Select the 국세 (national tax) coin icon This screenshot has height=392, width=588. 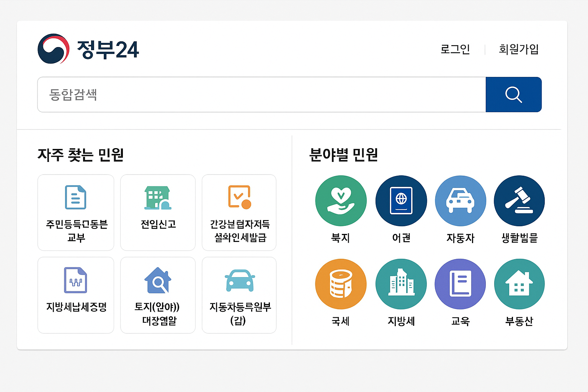[x=341, y=284]
